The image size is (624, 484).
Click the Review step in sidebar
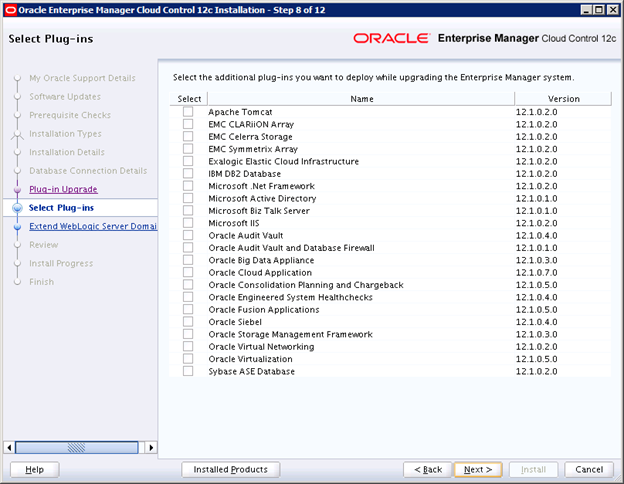[x=44, y=245]
